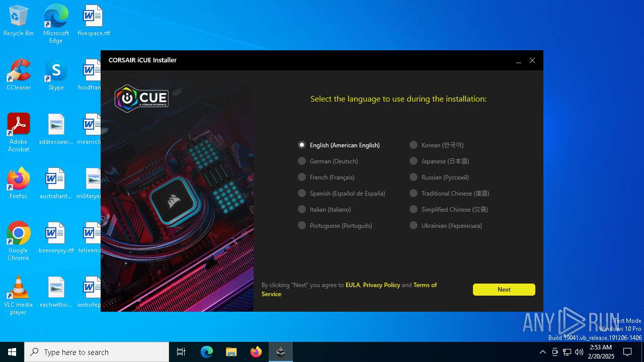
Task: Open notification center icon
Action: pyautogui.click(x=627, y=352)
